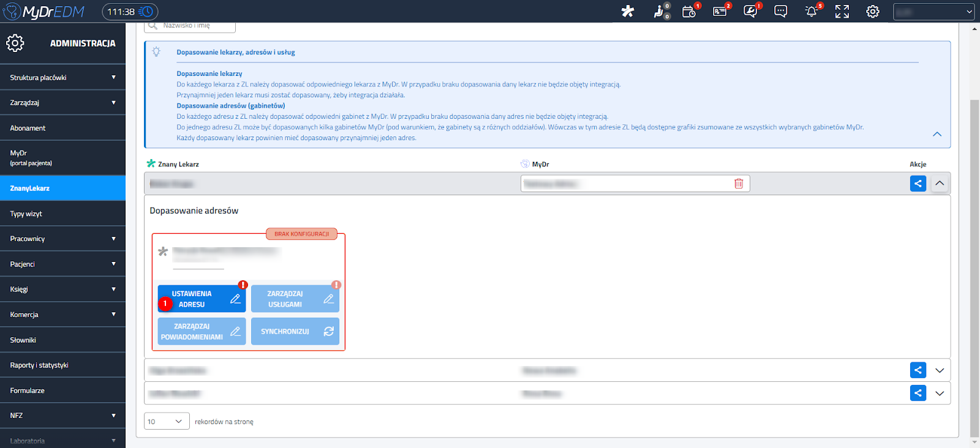Click the SYNCHRONIZUJ button

[x=295, y=331]
